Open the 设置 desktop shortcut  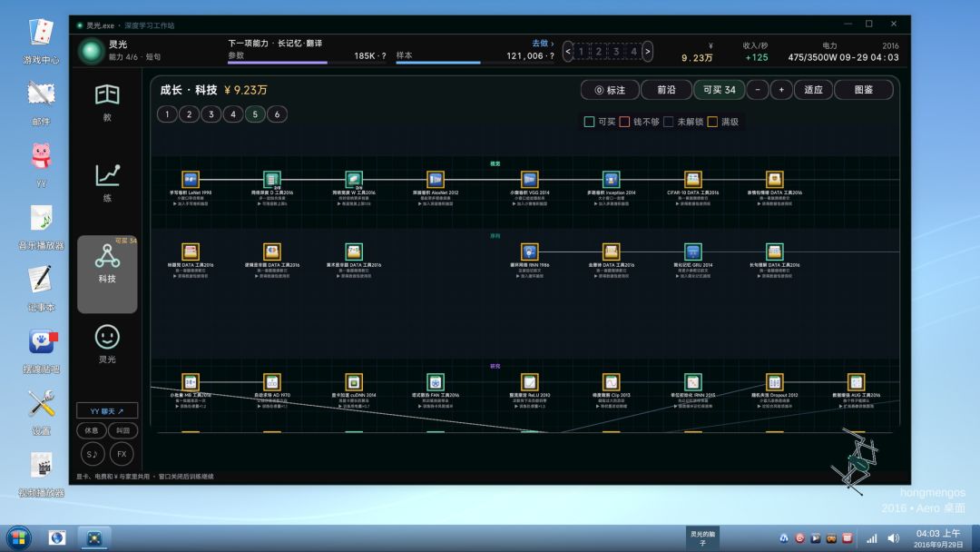click(41, 410)
